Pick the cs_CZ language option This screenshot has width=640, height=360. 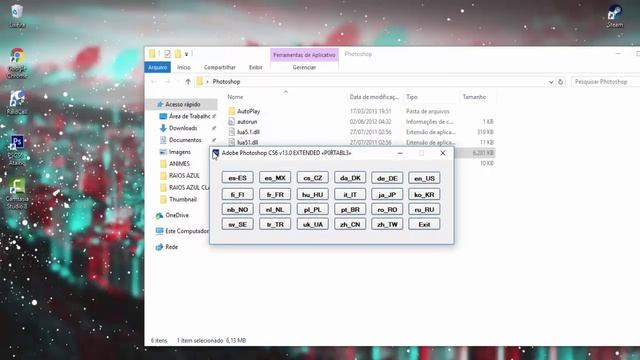pos(312,178)
